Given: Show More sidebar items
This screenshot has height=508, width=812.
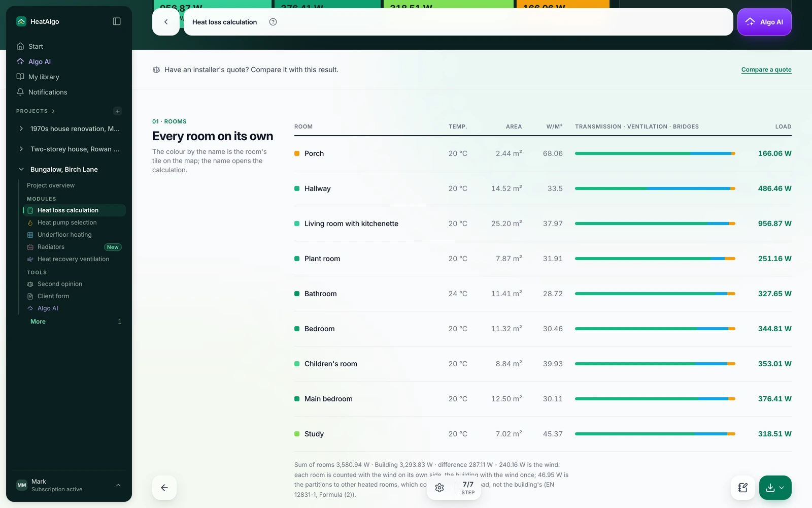Looking at the screenshot, I should [38, 322].
